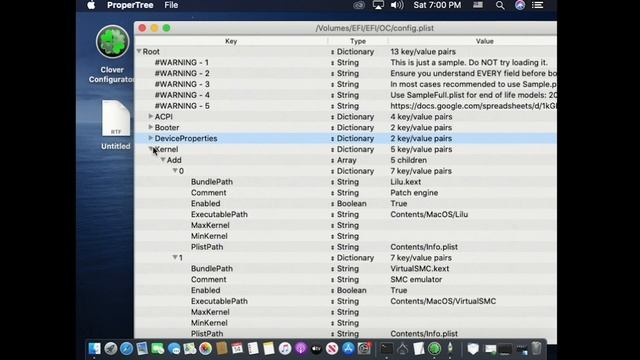
Task: Select the '5 children' value
Action: tap(409, 160)
